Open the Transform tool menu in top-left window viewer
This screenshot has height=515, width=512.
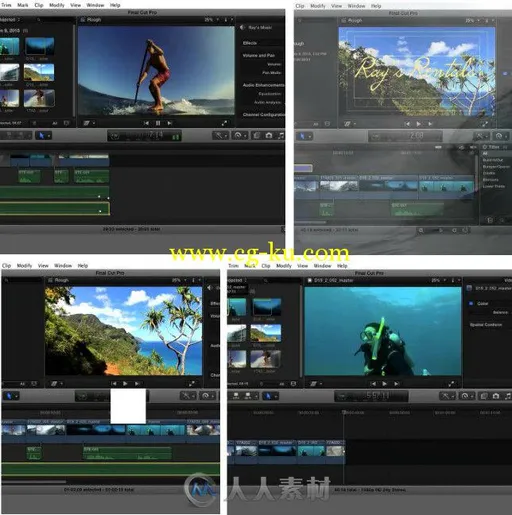pyautogui.click(x=88, y=123)
